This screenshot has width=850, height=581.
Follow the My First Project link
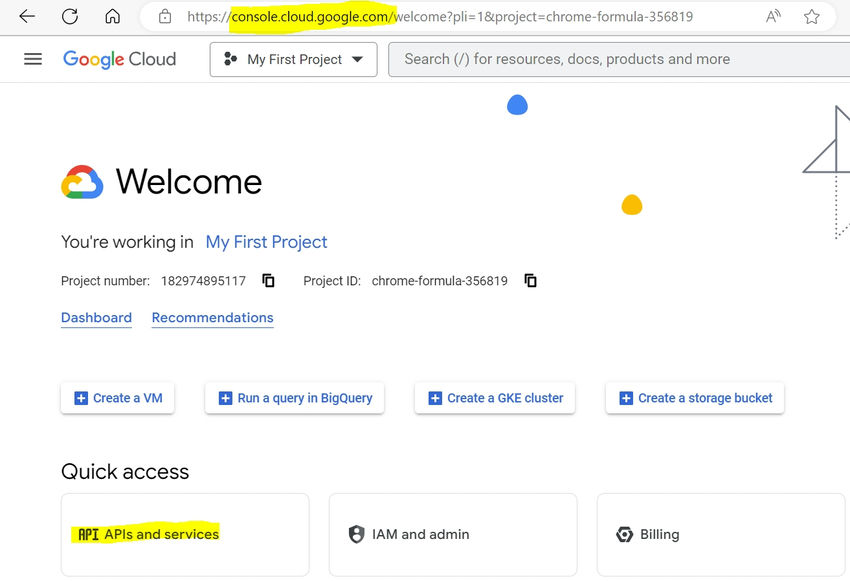click(265, 242)
